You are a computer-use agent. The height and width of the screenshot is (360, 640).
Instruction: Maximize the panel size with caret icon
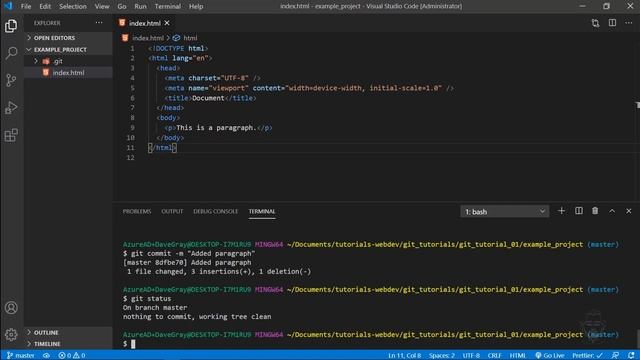pyautogui.click(x=612, y=211)
